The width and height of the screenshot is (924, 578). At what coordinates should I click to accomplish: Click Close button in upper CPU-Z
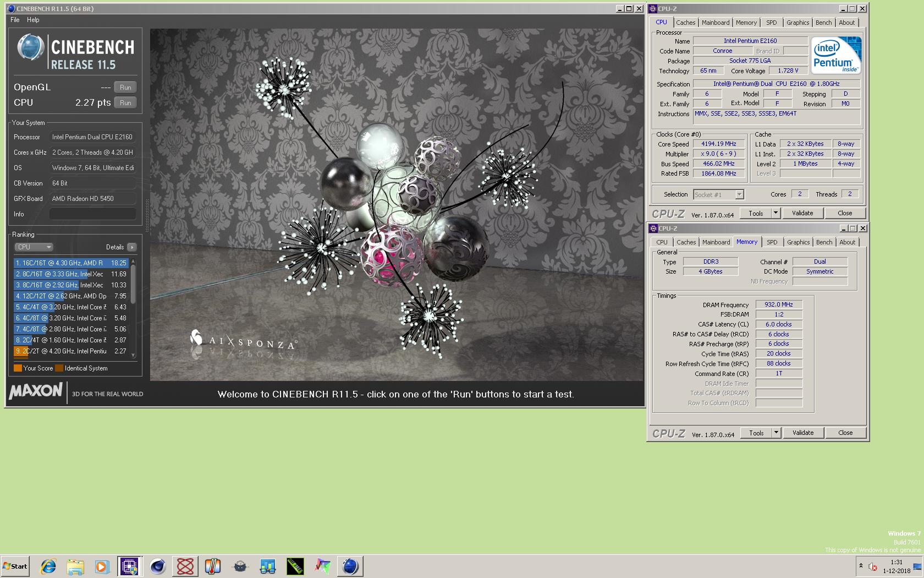(845, 213)
